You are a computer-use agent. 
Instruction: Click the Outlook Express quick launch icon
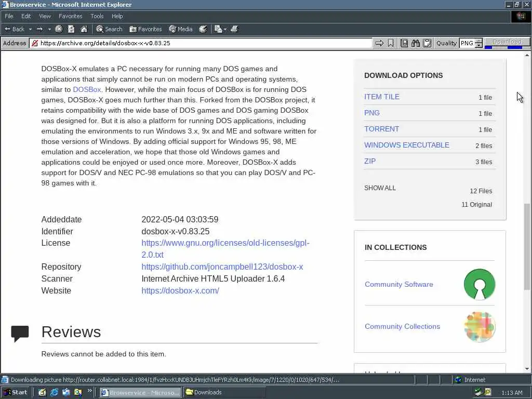point(66,393)
